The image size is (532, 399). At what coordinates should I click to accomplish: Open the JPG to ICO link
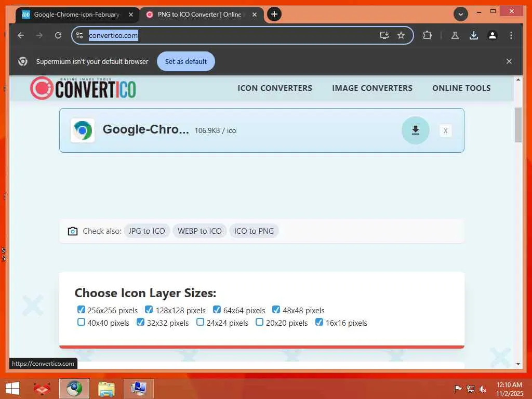pos(147,231)
